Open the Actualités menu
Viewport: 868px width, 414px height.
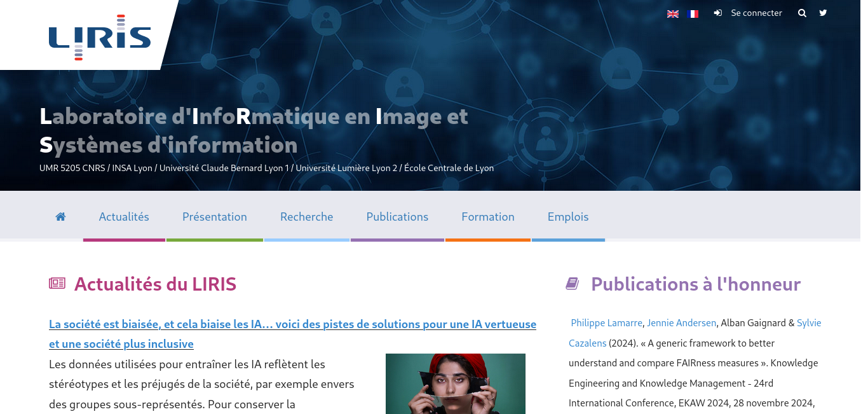coord(124,217)
